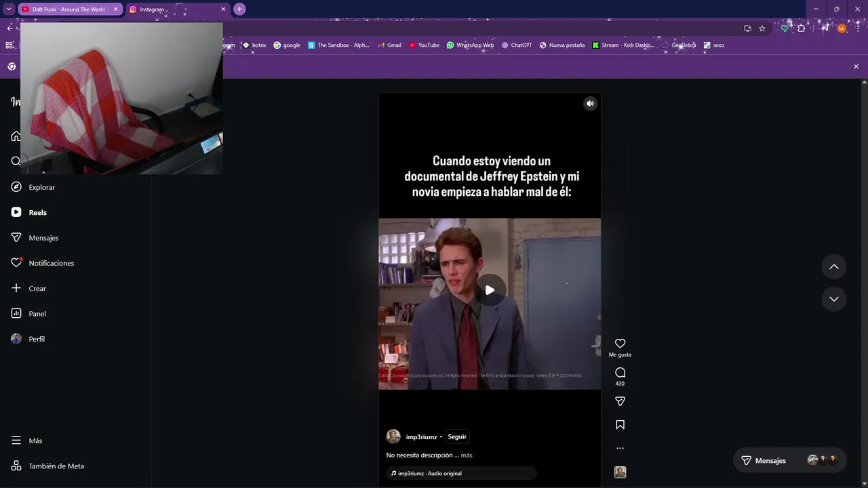Open the tab search dropdown arrow
Image resolution: width=868 pixels, height=488 pixels.
tap(9, 9)
